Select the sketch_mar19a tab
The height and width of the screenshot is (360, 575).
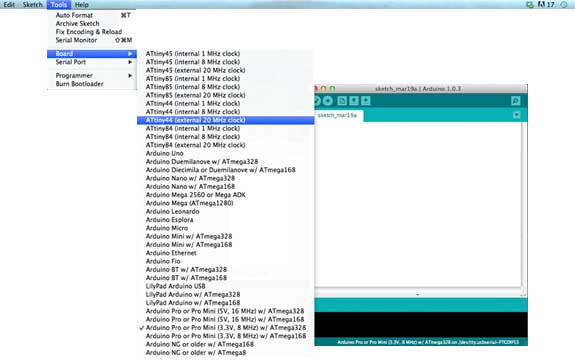pos(338,115)
